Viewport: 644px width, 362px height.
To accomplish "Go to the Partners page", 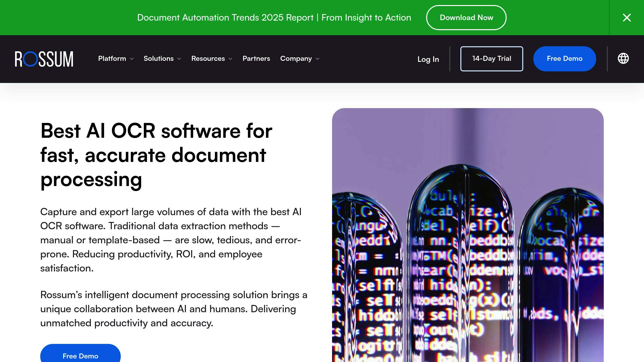I will tap(256, 59).
